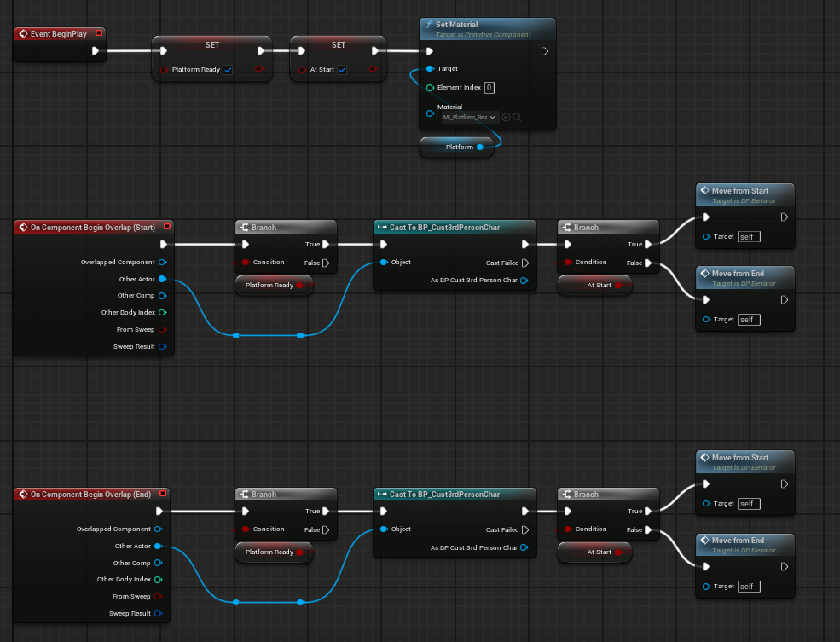840x642 pixels.
Task: Click red boolean output pin of Platform Ready SET
Action: (259, 69)
